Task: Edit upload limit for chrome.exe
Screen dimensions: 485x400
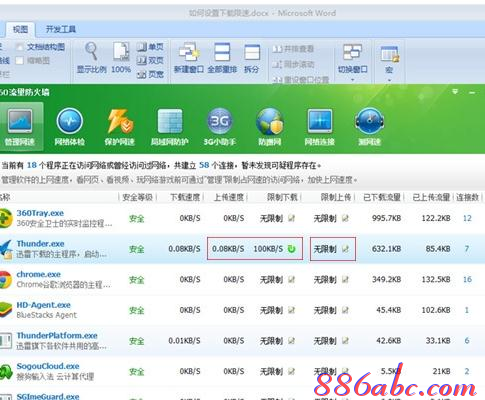Action: coord(345,279)
